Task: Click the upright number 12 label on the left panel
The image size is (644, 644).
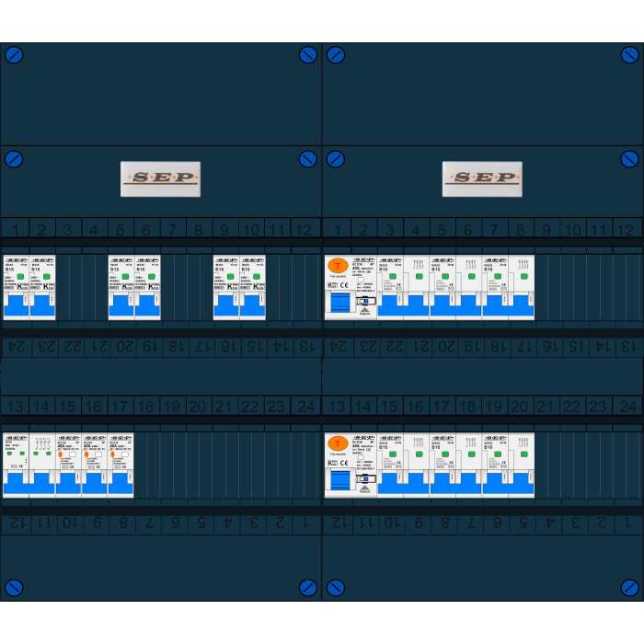Action: 304,230
